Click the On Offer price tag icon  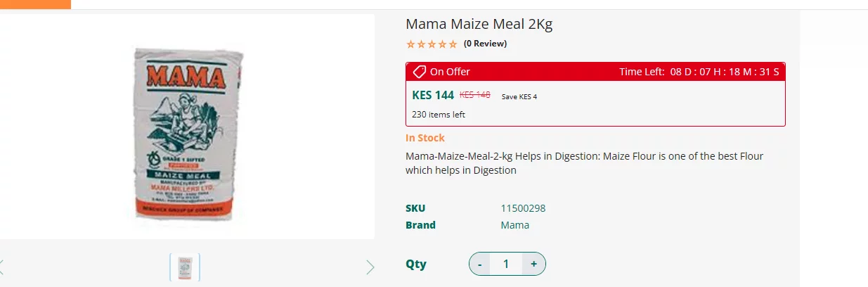419,72
